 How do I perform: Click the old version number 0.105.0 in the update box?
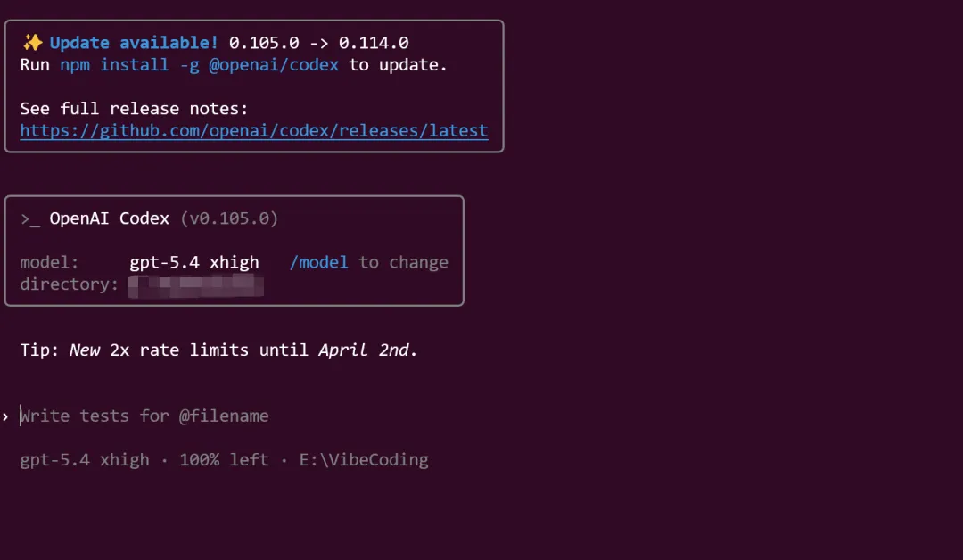click(264, 43)
